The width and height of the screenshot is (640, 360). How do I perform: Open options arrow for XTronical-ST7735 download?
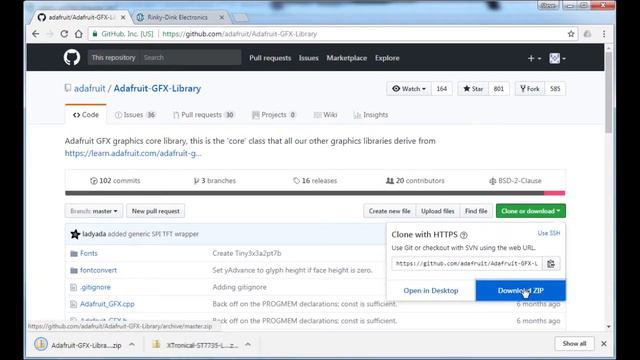(x=248, y=344)
